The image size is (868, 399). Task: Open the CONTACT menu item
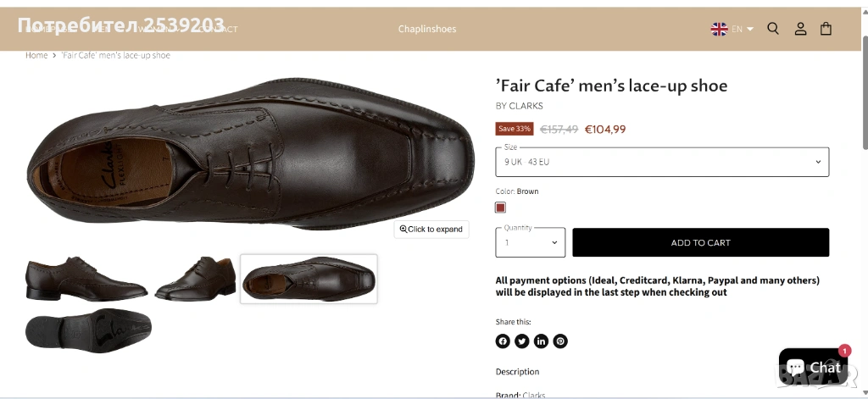pyautogui.click(x=215, y=29)
